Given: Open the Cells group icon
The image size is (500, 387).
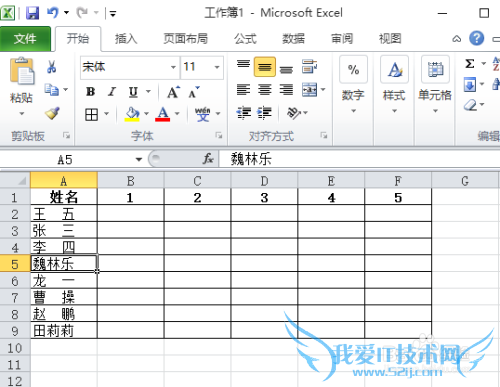Looking at the screenshot, I should point(435,70).
